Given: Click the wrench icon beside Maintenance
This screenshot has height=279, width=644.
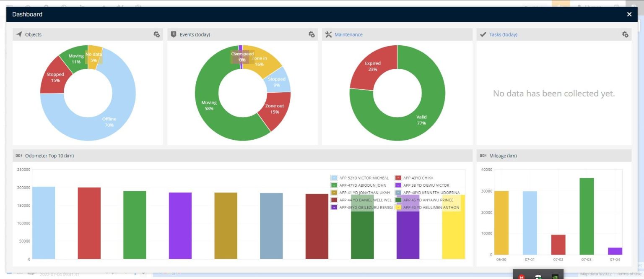Looking at the screenshot, I should pos(328,34).
